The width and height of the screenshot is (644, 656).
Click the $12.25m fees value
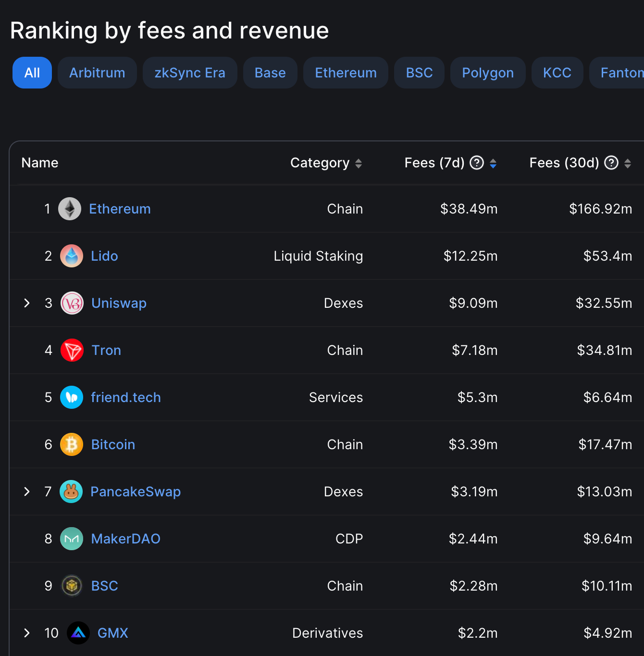471,256
